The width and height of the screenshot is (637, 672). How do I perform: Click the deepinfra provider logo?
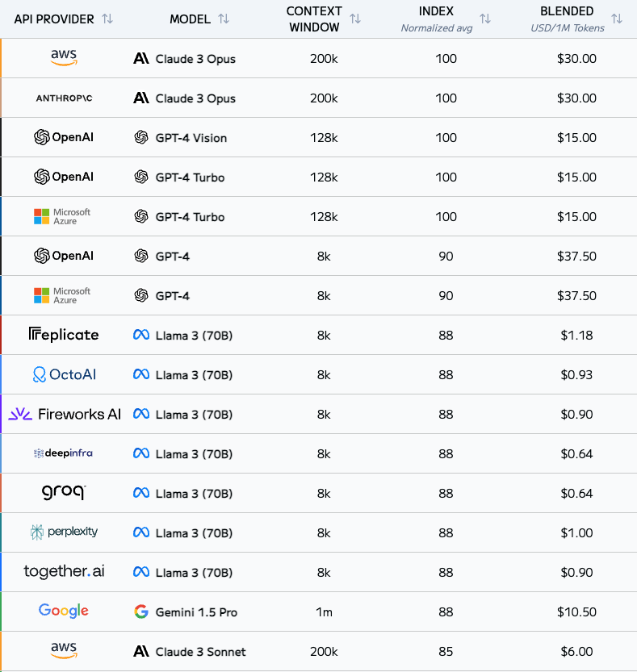63,453
